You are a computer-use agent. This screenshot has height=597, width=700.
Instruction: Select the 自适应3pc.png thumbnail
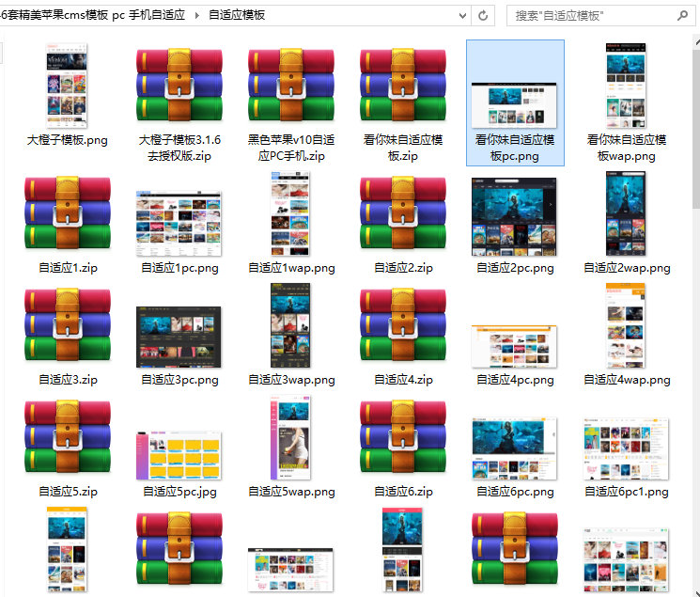pyautogui.click(x=179, y=337)
